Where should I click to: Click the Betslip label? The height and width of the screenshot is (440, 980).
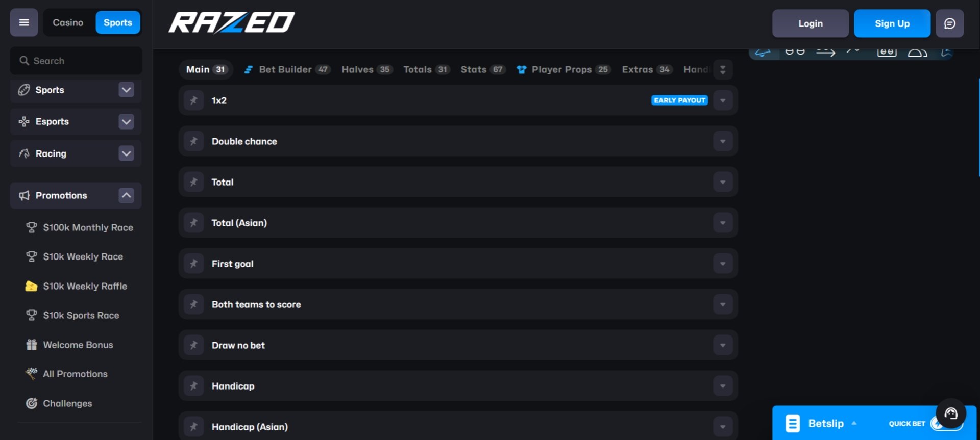(826, 423)
